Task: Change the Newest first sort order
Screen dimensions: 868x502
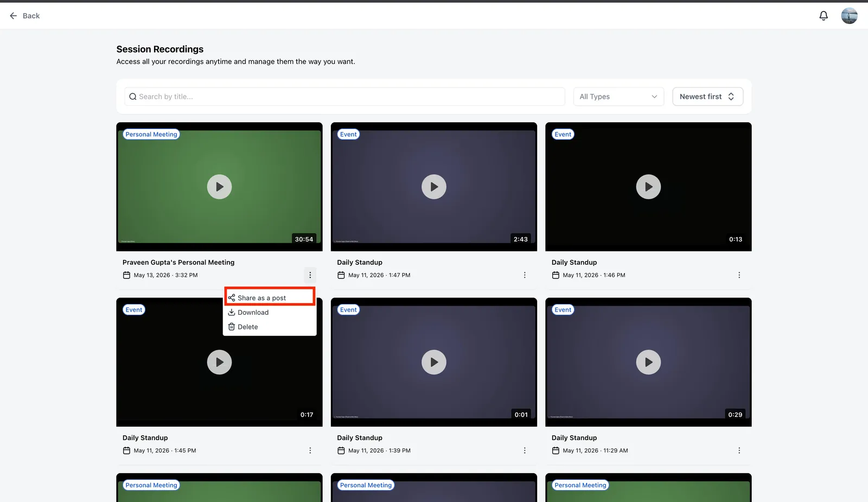Action: (707, 97)
